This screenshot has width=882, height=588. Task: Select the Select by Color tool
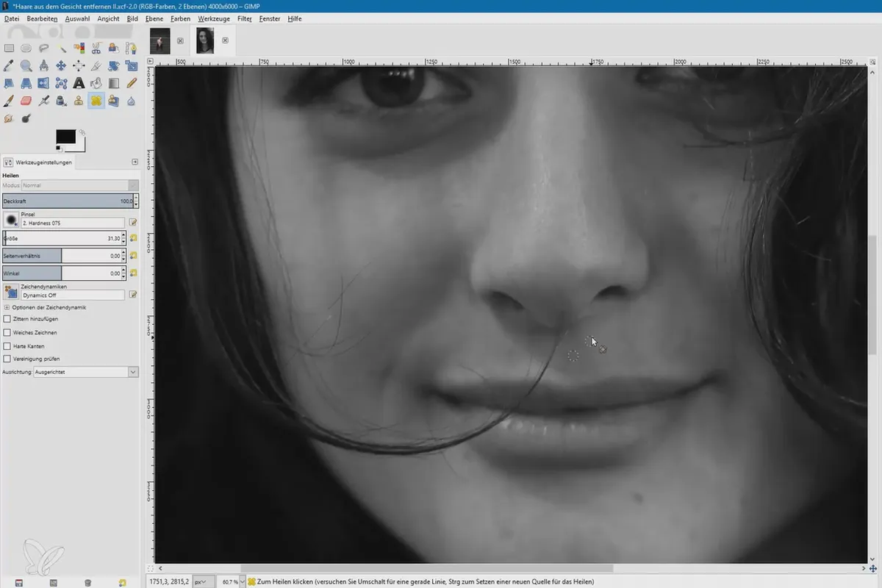point(79,48)
